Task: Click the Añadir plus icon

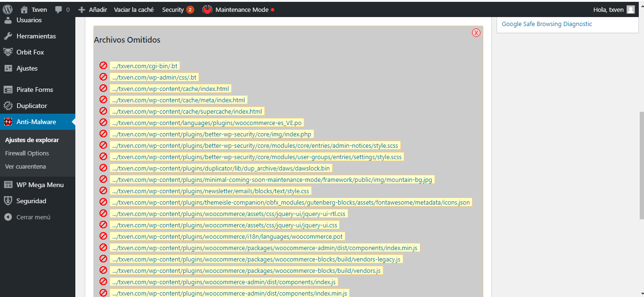Action: 82,9
